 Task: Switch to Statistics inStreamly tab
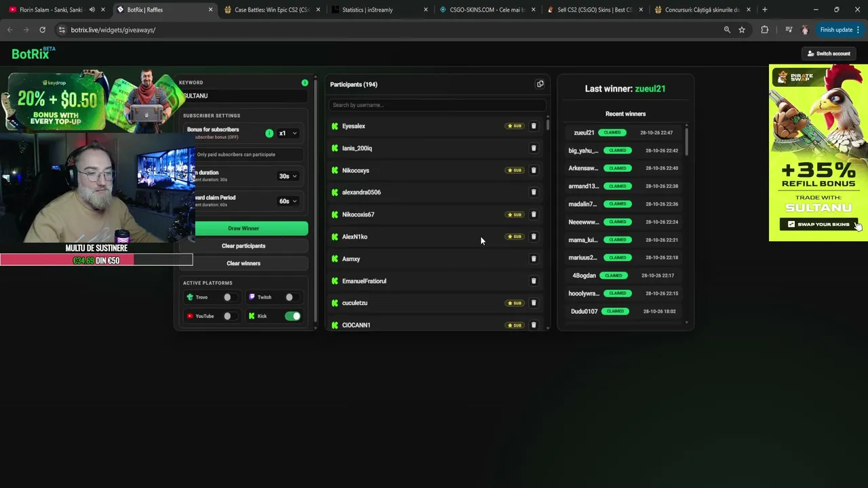tap(380, 9)
